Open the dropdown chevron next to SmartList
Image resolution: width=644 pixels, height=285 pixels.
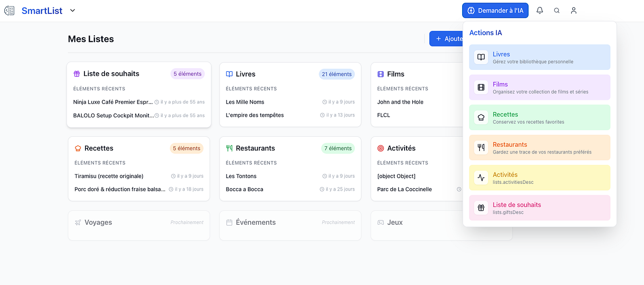tap(72, 10)
